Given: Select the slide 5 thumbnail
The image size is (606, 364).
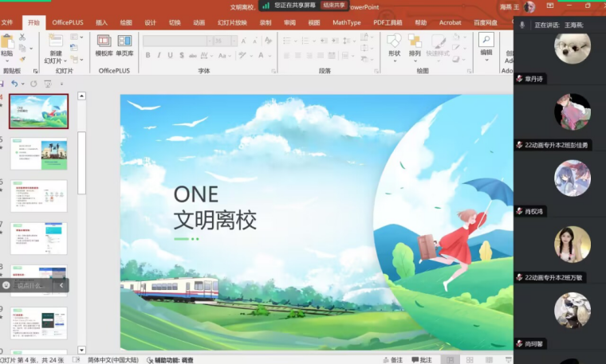Looking at the screenshot, I should (38, 154).
